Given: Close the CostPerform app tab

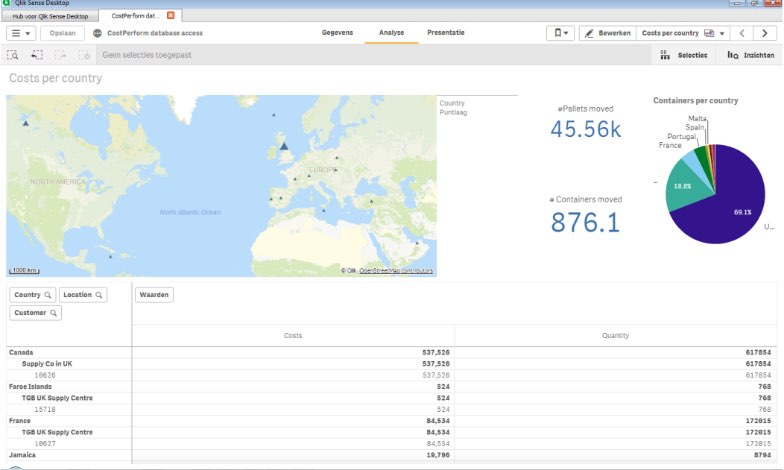Looking at the screenshot, I should point(171,16).
